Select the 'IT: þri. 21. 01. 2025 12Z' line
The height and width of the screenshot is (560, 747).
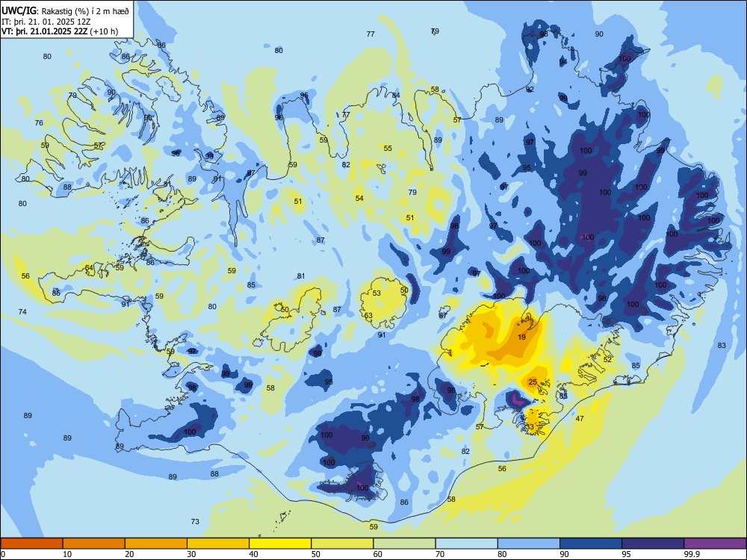point(46,22)
